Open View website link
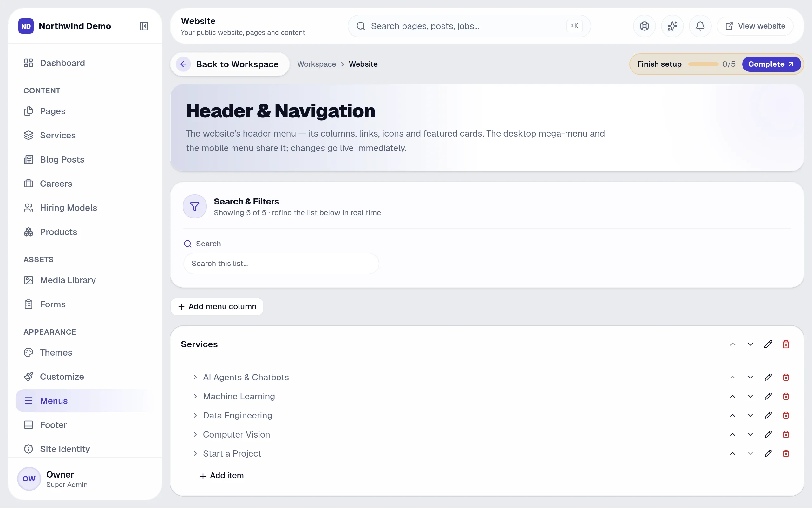Image resolution: width=812 pixels, height=508 pixels. coord(755,26)
